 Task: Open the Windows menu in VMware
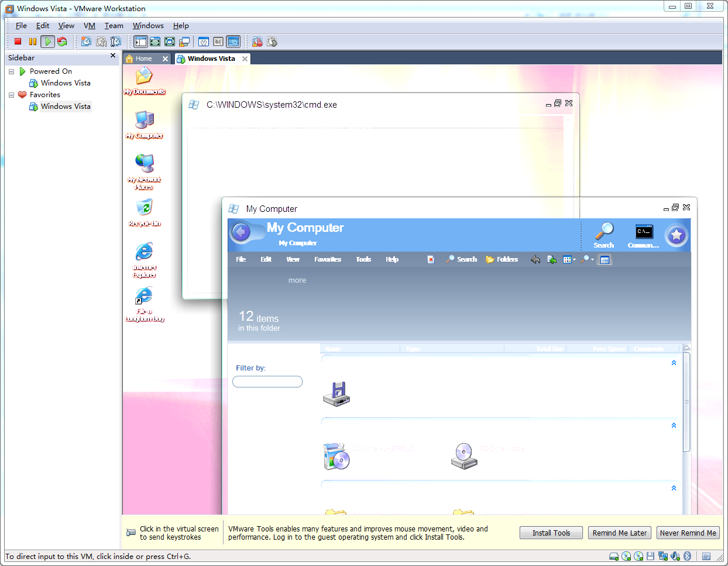[148, 26]
